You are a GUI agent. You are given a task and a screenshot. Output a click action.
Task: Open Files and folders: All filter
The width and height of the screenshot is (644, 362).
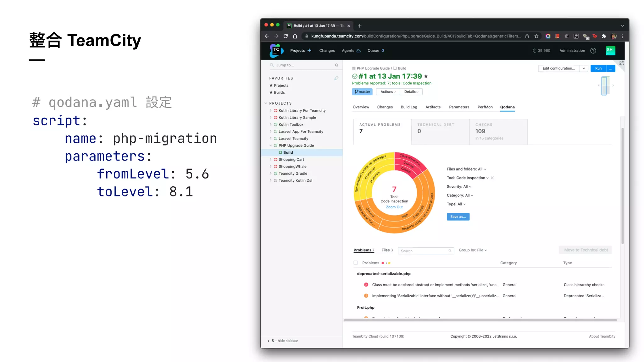[466, 169]
